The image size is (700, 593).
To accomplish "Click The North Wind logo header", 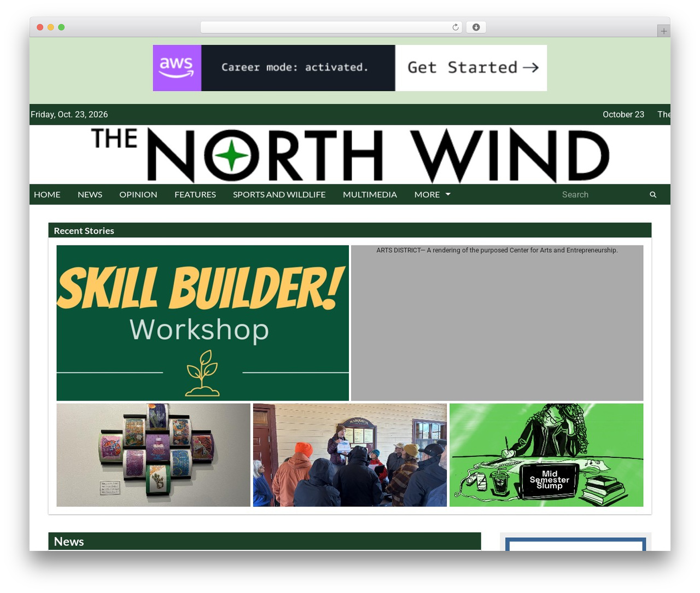I will [x=350, y=155].
